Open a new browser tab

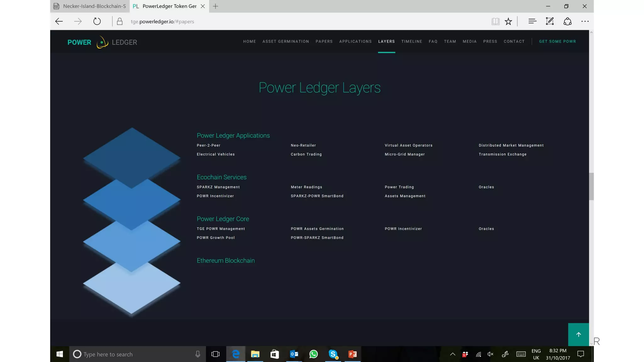[215, 6]
